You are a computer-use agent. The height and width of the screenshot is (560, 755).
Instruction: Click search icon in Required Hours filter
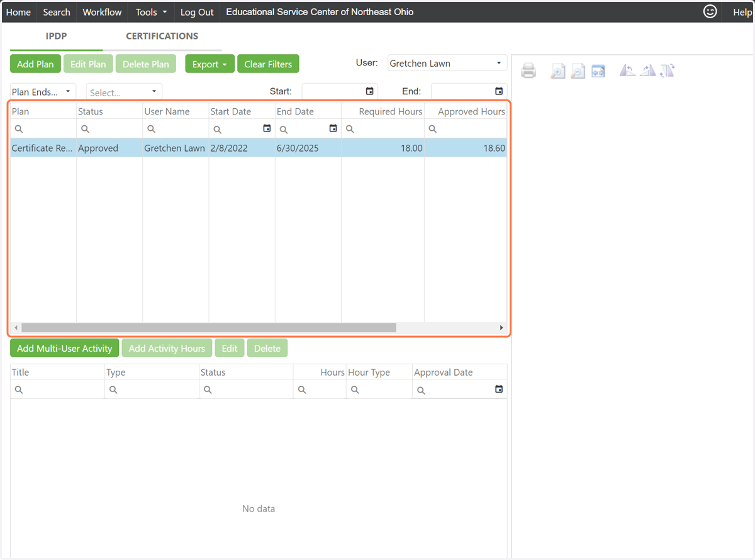coord(350,129)
